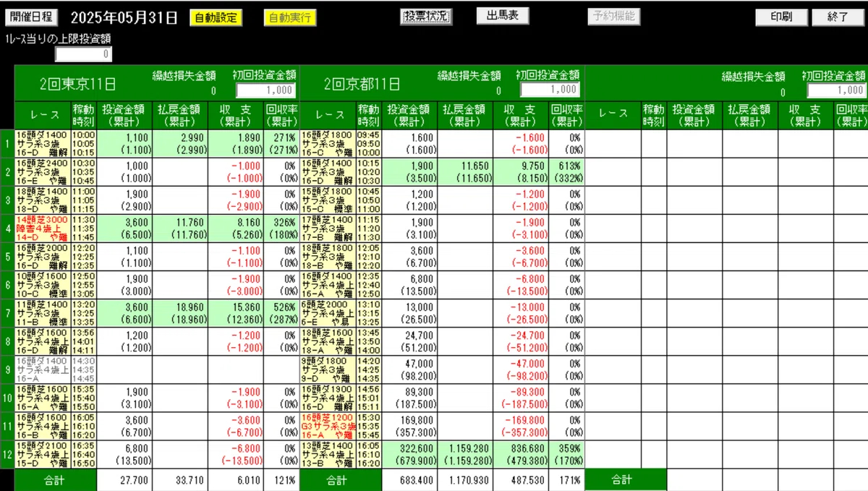Click the green row number 7 cell
The width and height of the screenshot is (868, 491).
click(x=7, y=312)
